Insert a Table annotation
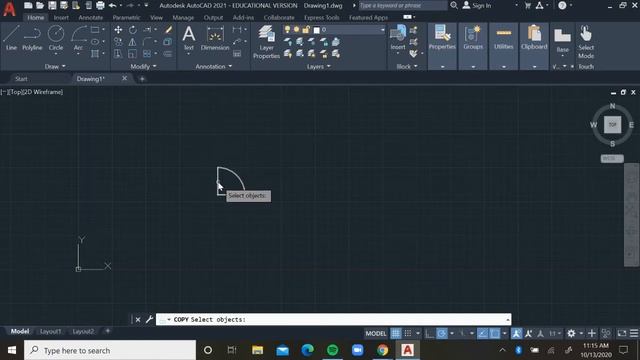Screen dimensions: 640x360 pyautogui.click(x=237, y=54)
